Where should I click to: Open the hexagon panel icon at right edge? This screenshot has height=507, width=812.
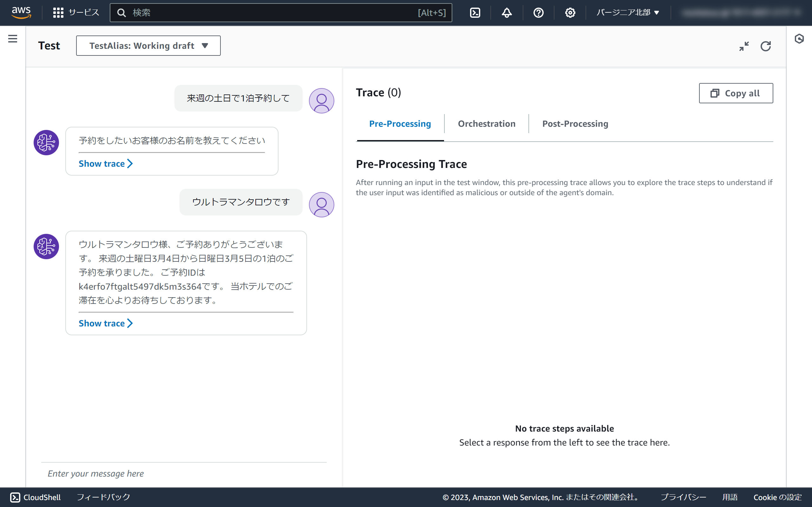pyautogui.click(x=799, y=39)
